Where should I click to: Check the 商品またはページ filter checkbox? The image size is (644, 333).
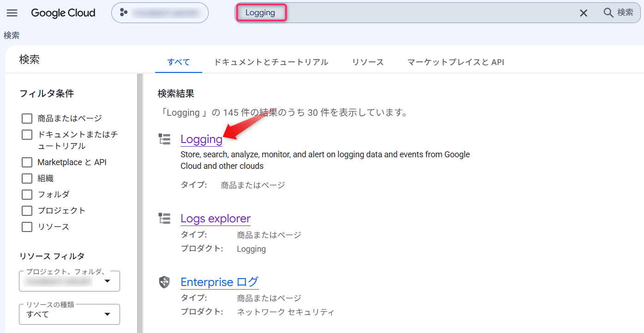click(x=27, y=119)
